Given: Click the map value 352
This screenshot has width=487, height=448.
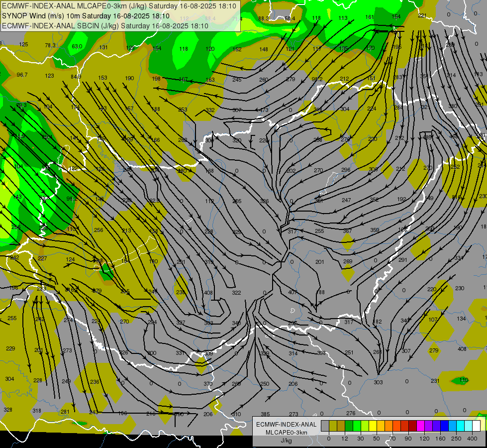Looking at the screenshot, I should 374,199.
